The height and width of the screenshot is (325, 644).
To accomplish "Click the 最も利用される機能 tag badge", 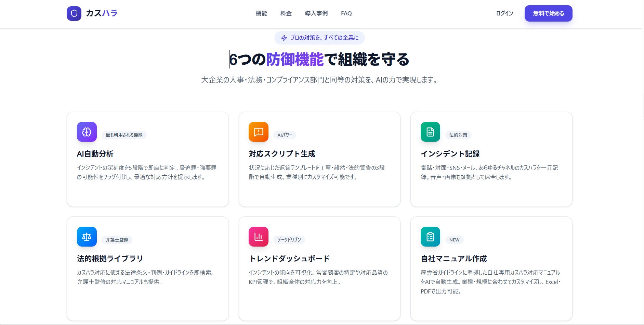I will pyautogui.click(x=124, y=135).
